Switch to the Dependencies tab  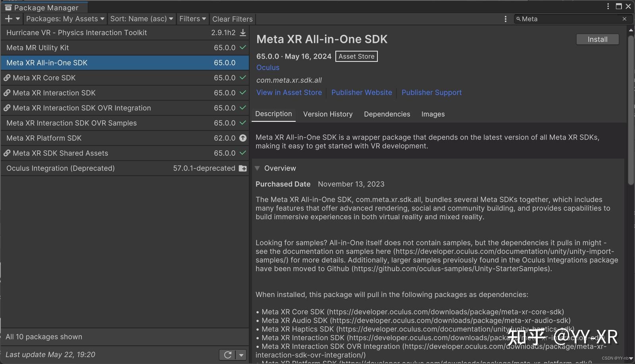[x=387, y=114]
